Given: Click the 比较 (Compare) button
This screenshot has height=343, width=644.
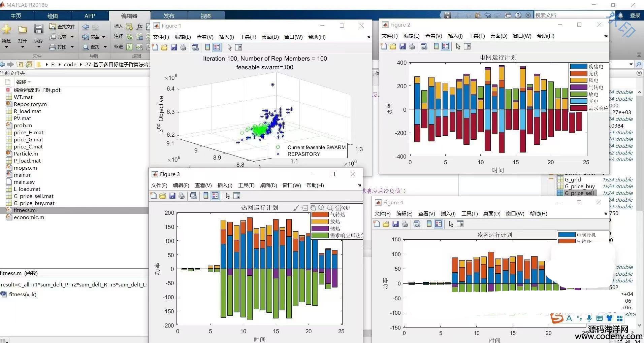Looking at the screenshot, I should point(58,37).
